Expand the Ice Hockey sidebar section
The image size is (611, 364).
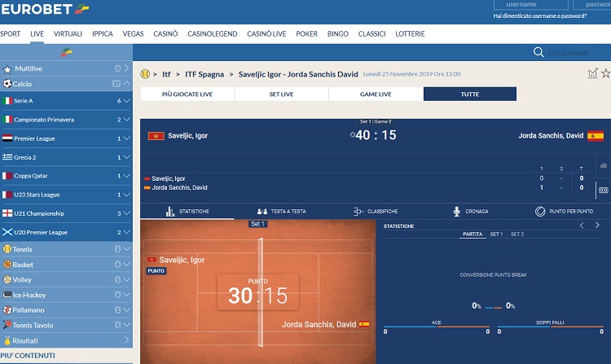[x=126, y=295]
